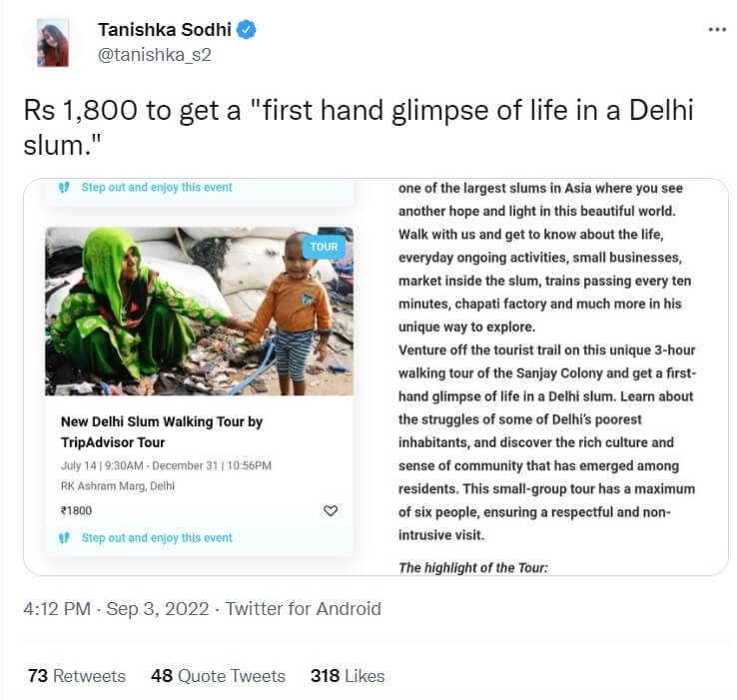Click 'The highlight of the Tour:' heading
Image resolution: width=737 pixels, height=700 pixels.
[x=472, y=568]
